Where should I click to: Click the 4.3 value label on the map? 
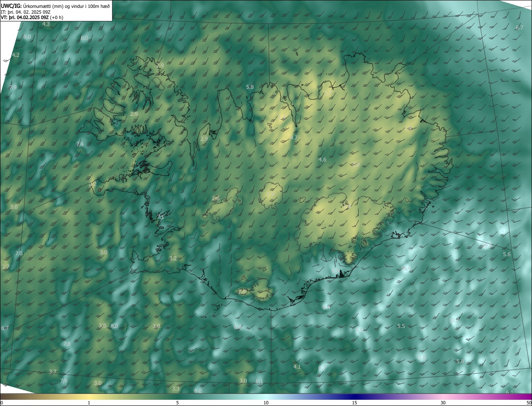pyautogui.click(x=46, y=24)
